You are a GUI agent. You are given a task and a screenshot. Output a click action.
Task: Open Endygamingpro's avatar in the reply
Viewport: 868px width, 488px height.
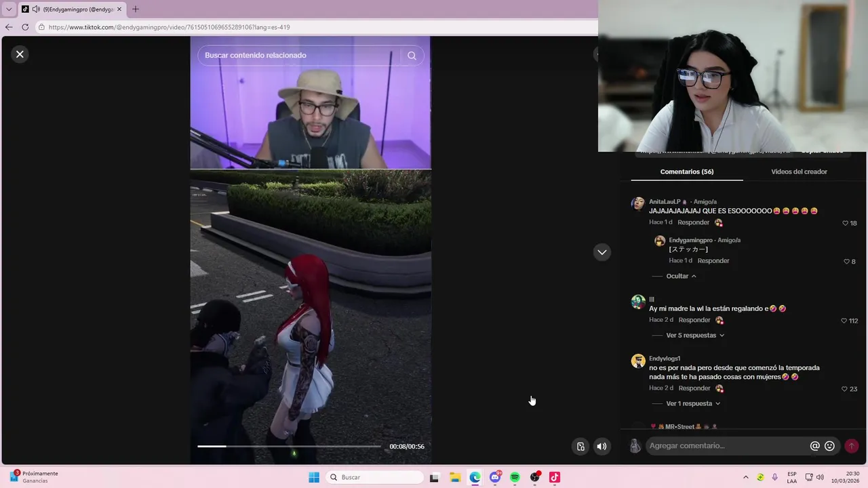(659, 241)
